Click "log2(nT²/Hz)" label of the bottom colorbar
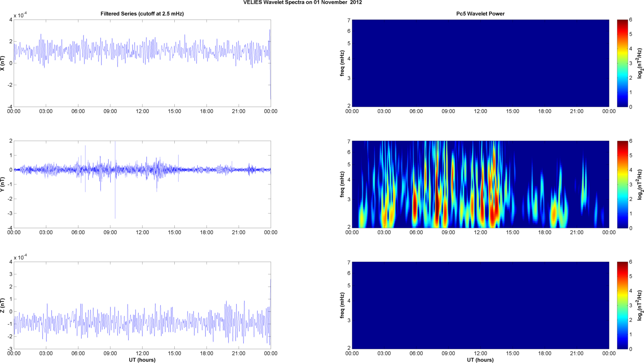The width and height of the screenshot is (644, 363). [x=640, y=305]
